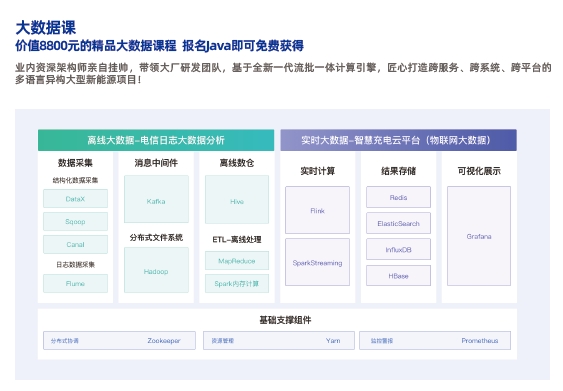
Task: Click the Spark内存计算 box
Action: [x=237, y=284]
